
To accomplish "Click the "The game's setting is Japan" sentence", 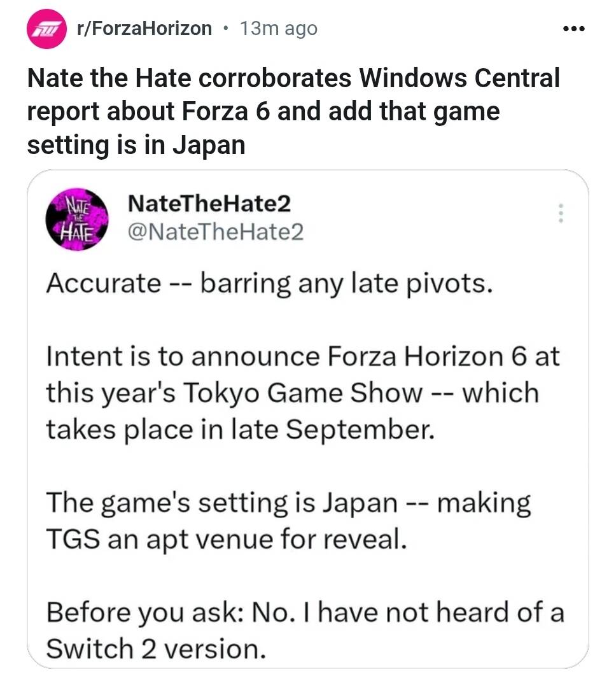I will (221, 503).
